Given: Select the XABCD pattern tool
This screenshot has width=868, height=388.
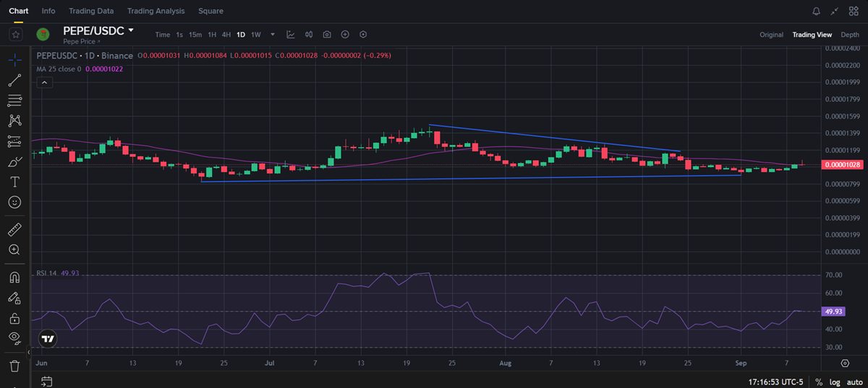Looking at the screenshot, I should [14, 121].
